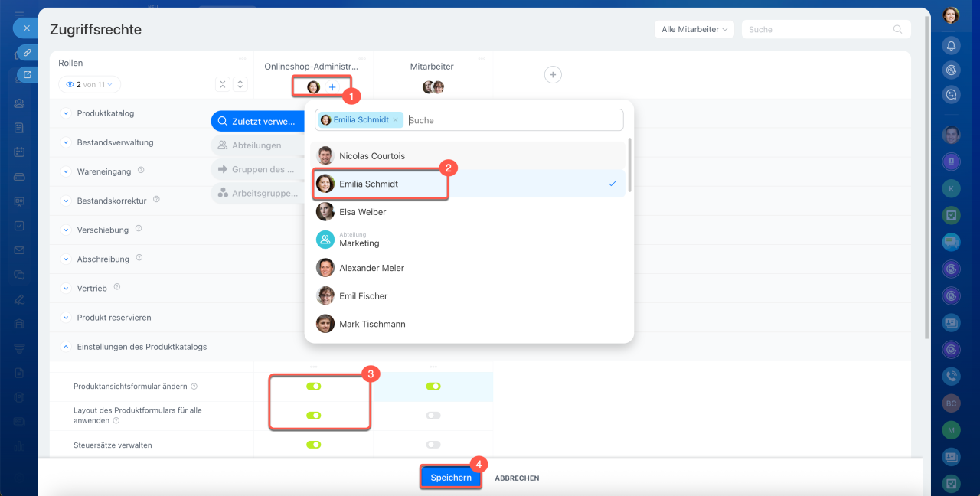Click the Speichern button
980x496 pixels.
pyautogui.click(x=451, y=477)
